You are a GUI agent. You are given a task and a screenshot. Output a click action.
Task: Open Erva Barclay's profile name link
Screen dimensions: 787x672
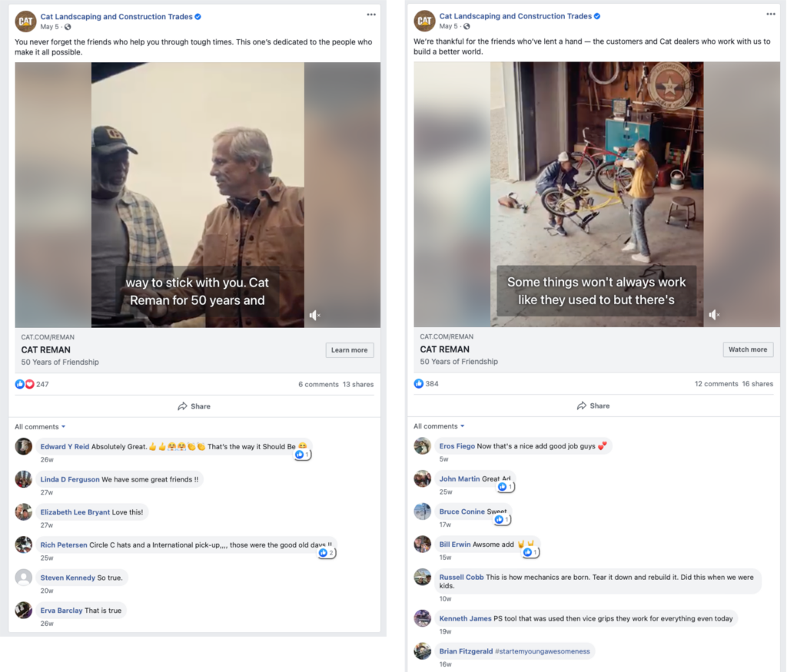tap(61, 611)
